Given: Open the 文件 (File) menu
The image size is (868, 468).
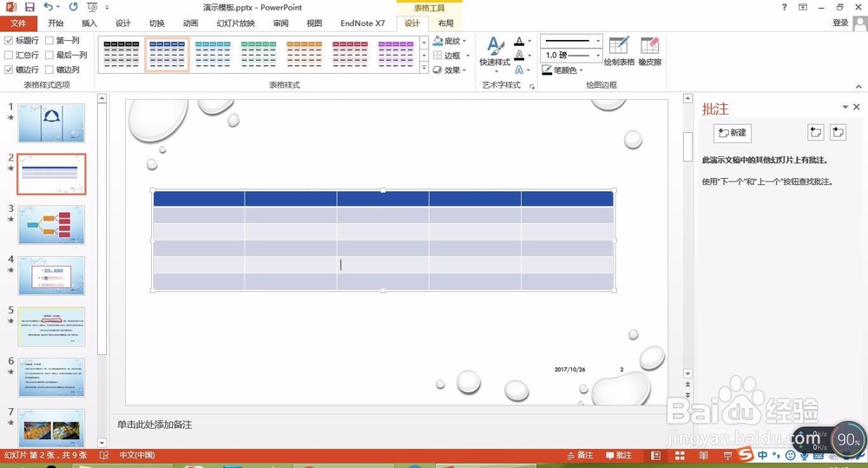Looking at the screenshot, I should pyautogui.click(x=18, y=23).
